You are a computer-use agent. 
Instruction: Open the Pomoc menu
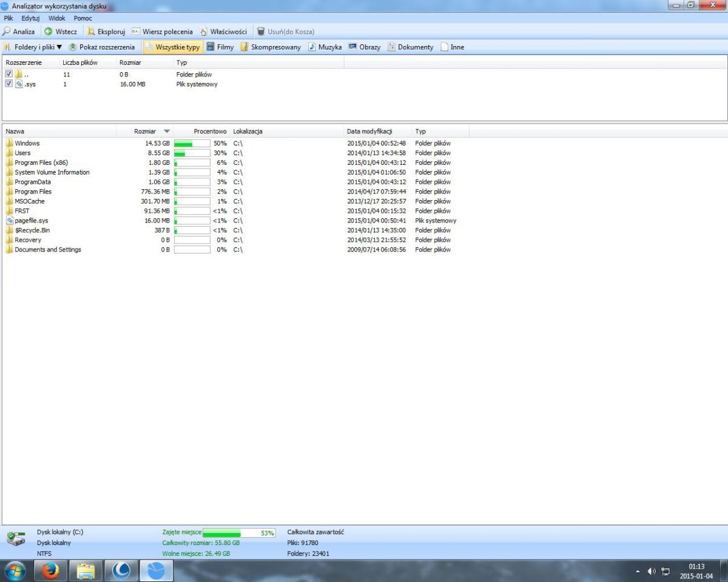tap(83, 18)
